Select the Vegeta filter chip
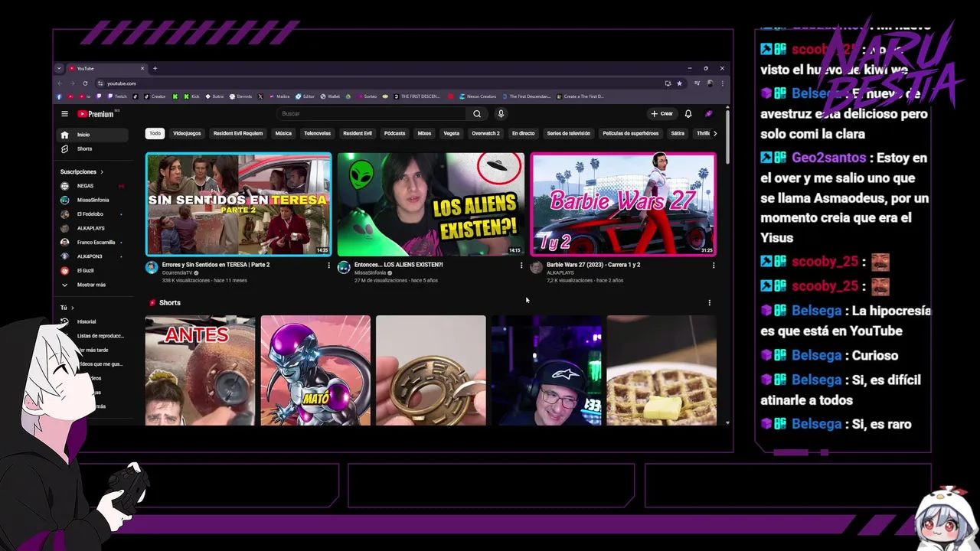This screenshot has width=980, height=551. tap(452, 133)
